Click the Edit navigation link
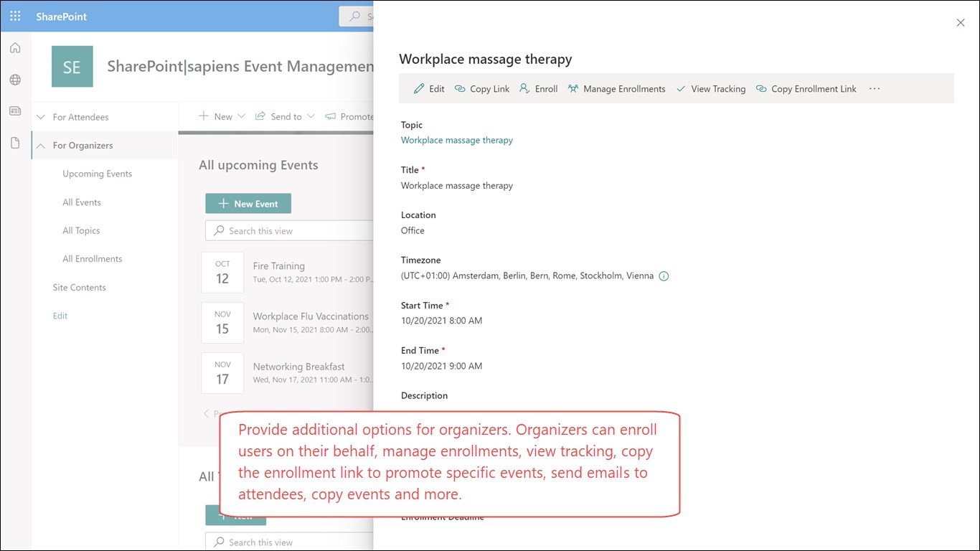Image resolution: width=980 pixels, height=551 pixels. pyautogui.click(x=60, y=316)
